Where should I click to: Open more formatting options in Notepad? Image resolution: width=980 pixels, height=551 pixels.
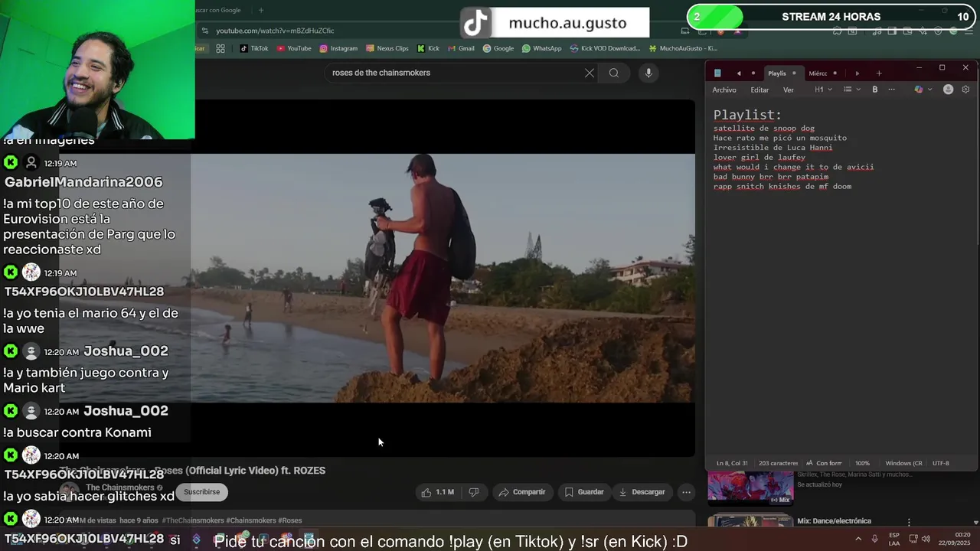[891, 90]
